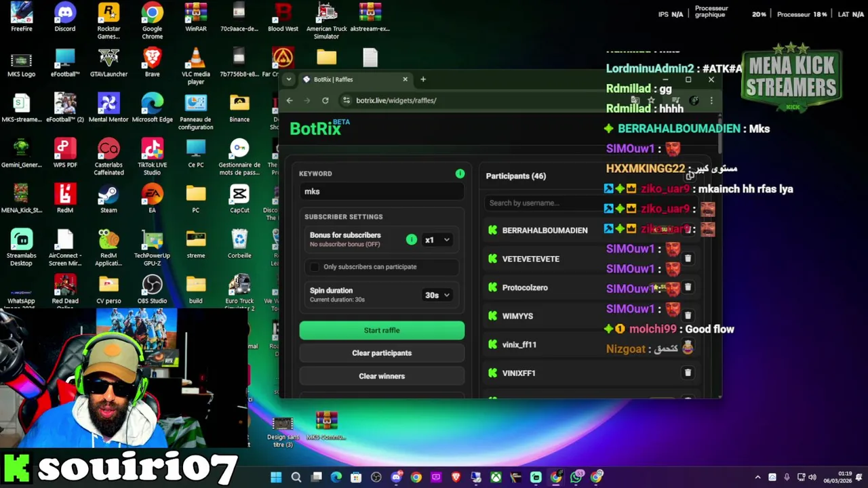Screen dimensions: 868x488
Task: Launch the FreeFire desktop shortcut
Action: point(22,18)
